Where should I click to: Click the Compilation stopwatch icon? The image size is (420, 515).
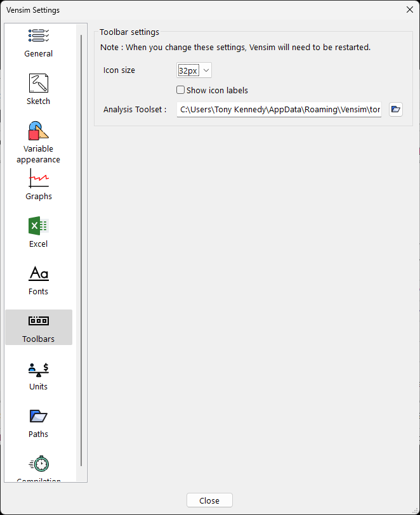coord(39,464)
